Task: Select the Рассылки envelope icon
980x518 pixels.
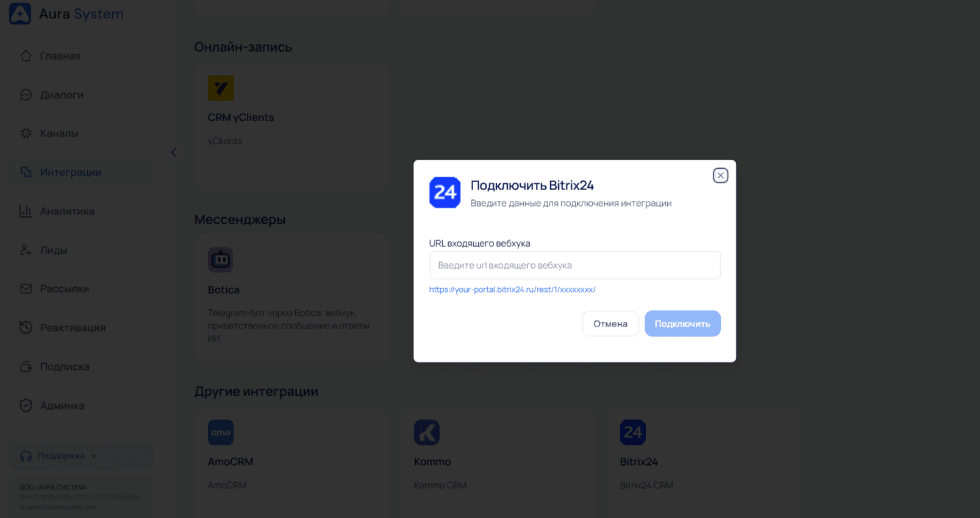Action: click(26, 289)
